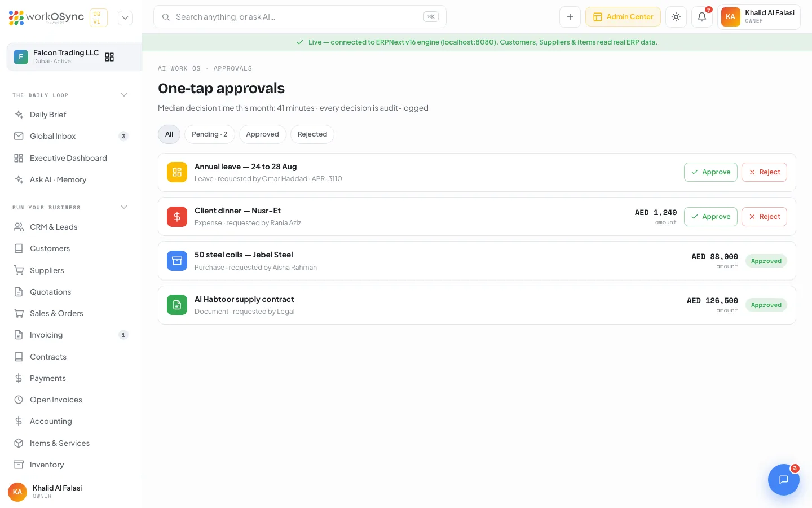
Task: Click the Inventory archive icon
Action: point(19,465)
